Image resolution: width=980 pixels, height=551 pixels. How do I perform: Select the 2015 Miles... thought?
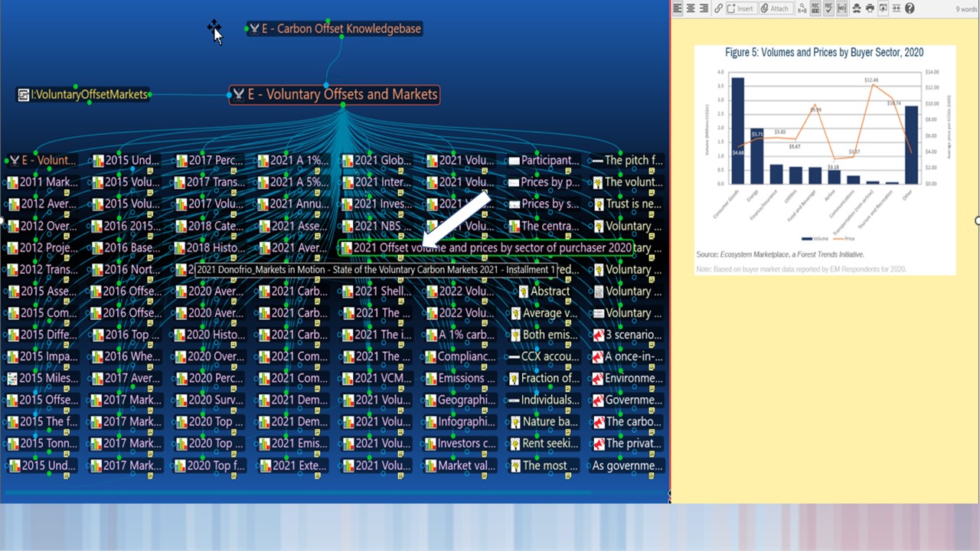(x=42, y=378)
